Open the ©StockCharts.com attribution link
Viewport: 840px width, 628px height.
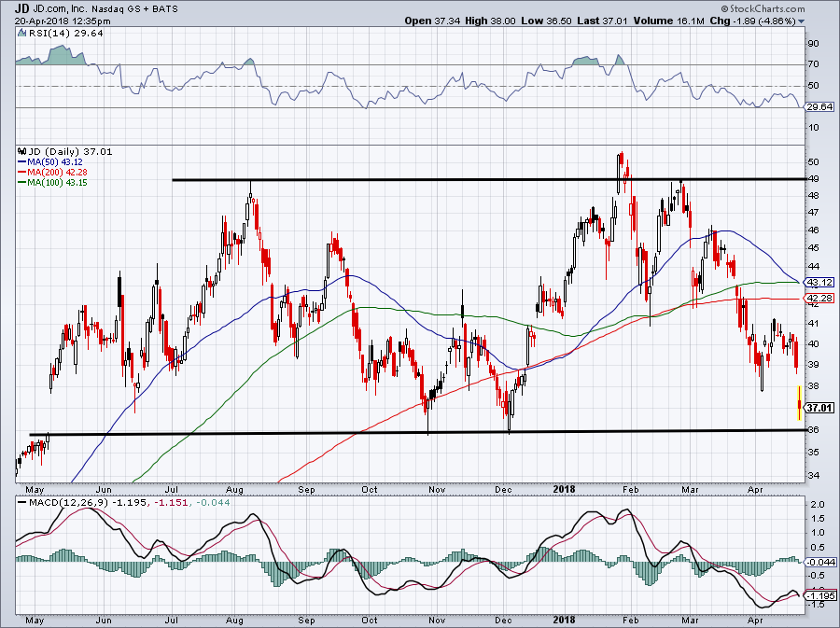763,8
